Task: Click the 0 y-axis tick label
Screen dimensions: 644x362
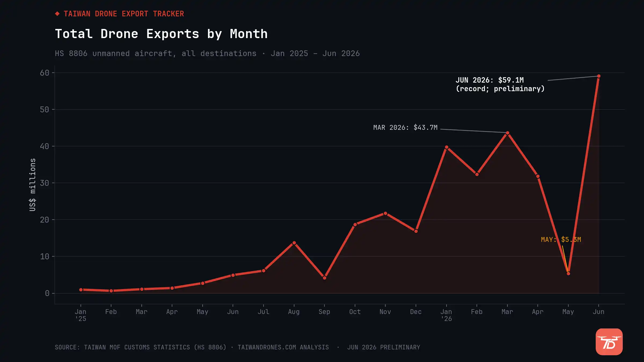Action: 47,293
